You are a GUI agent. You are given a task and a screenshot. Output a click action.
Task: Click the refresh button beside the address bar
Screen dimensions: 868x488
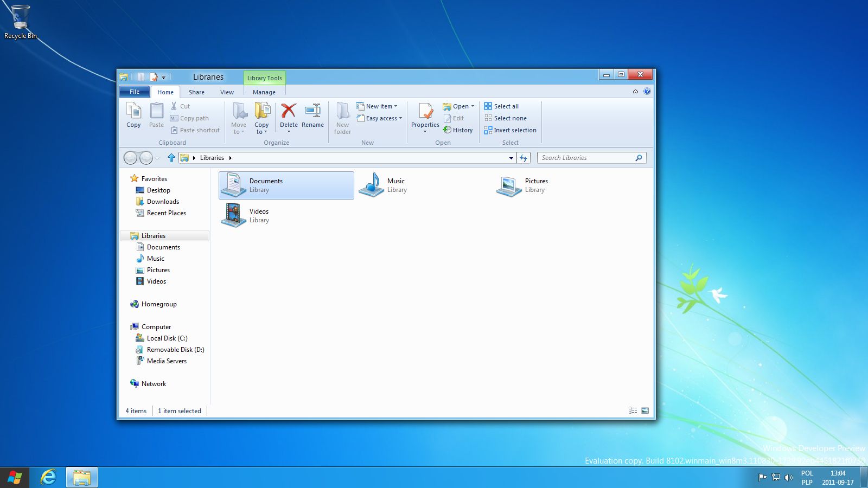click(x=524, y=158)
